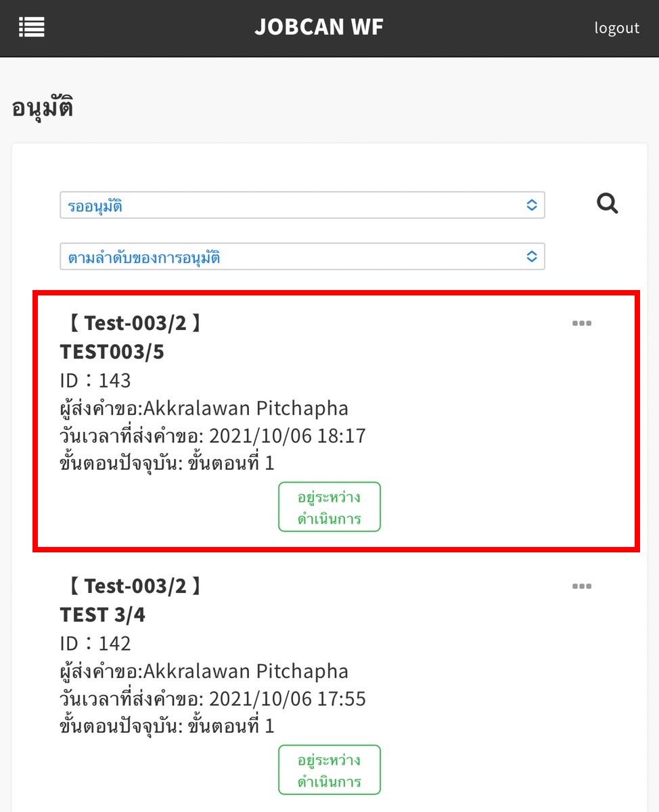Click the JOBCAN WF header title
659x812 pixels.
pos(319,27)
